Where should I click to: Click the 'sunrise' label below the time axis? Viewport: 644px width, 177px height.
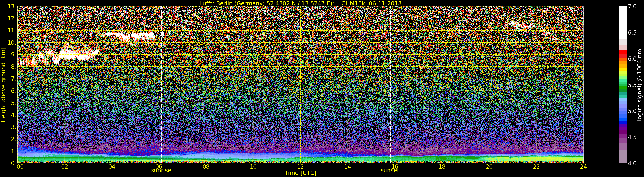pos(161,171)
